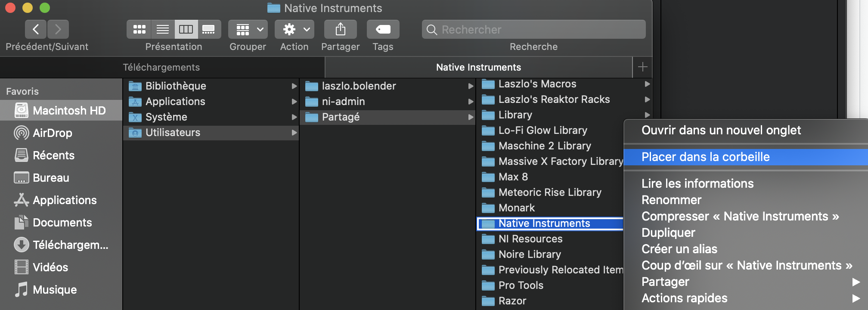Open Récents in sidebar
The image size is (868, 310).
coord(61,155)
